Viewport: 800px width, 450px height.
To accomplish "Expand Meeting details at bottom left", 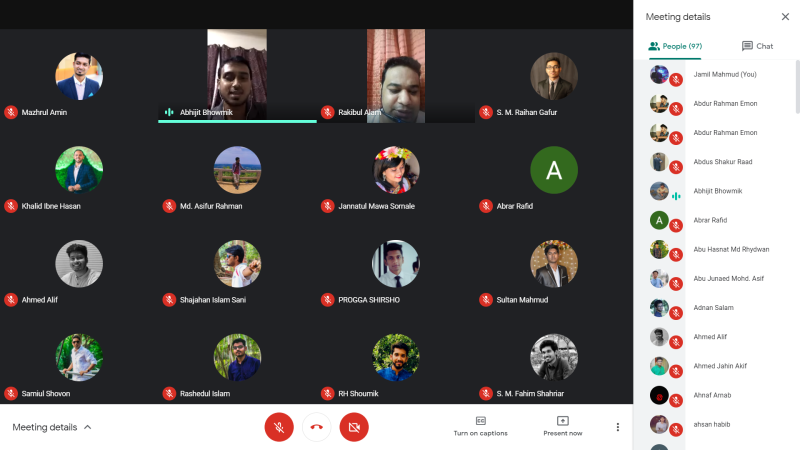I will [52, 427].
